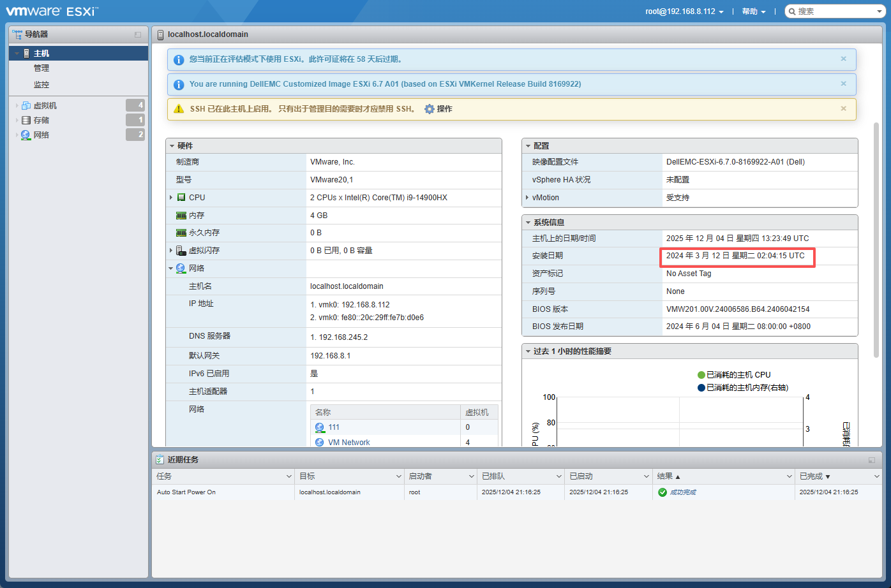The image size is (891, 588).
Task: Expand the CPU row details
Action: click(x=171, y=198)
